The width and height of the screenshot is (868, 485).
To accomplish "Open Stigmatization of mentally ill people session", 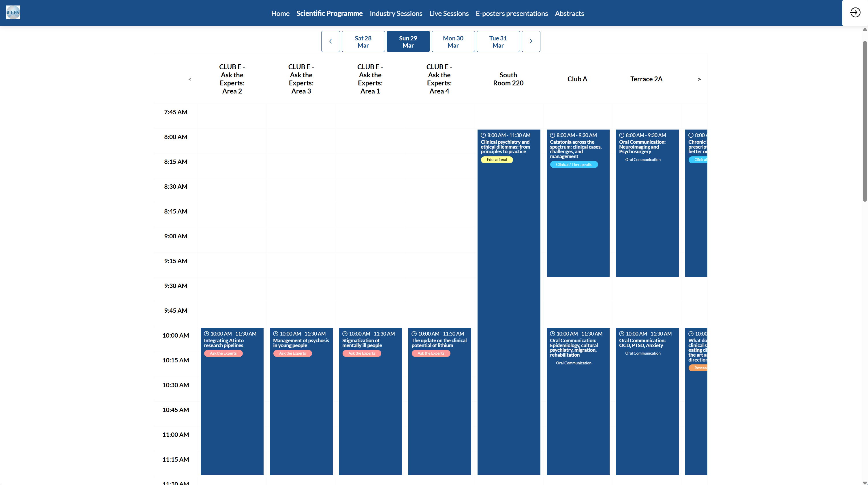I will [x=362, y=343].
